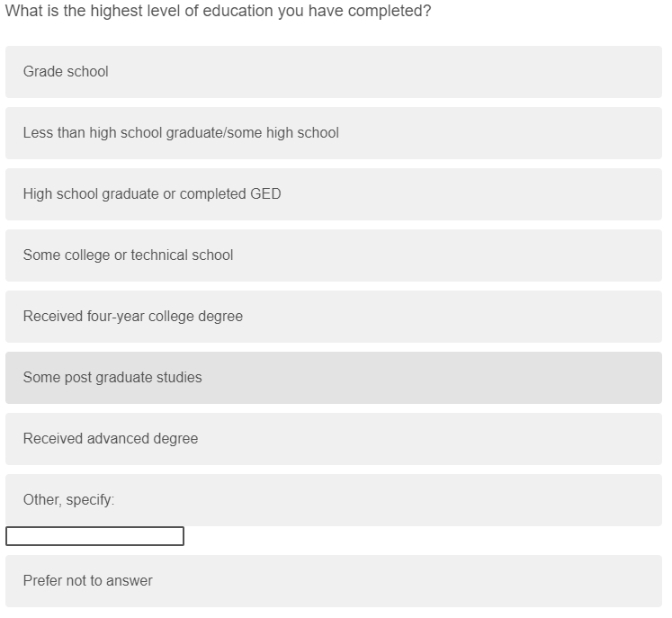Choose Received four-year college degree

pyautogui.click(x=333, y=317)
